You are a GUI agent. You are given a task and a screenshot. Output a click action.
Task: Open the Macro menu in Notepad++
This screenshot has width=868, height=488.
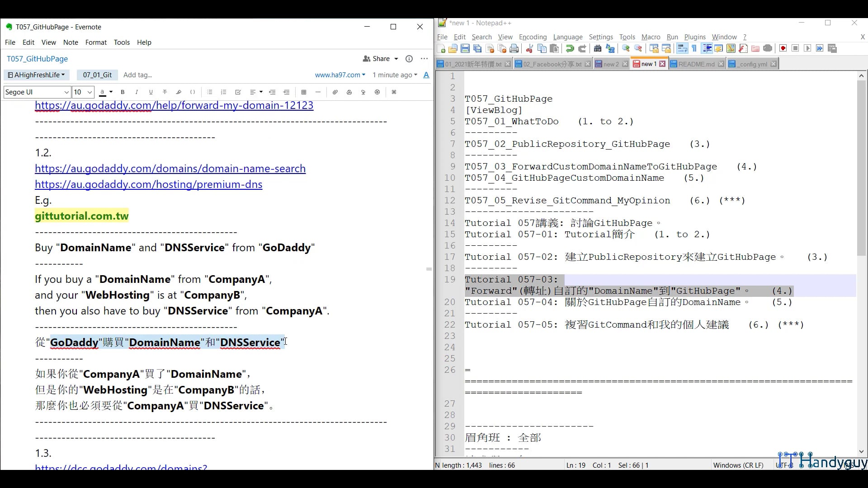[x=651, y=37]
